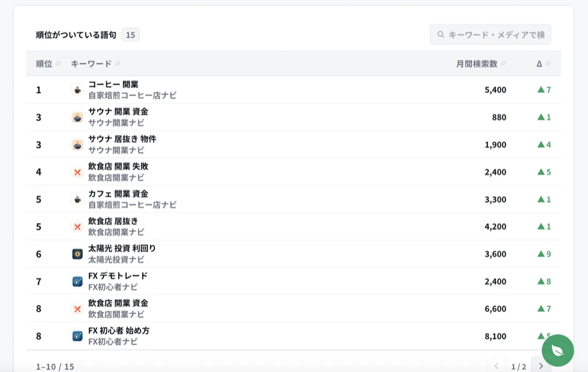Image resolution: width=588 pixels, height=372 pixels.
Task: Click search volume 4,200
Action: (496, 227)
